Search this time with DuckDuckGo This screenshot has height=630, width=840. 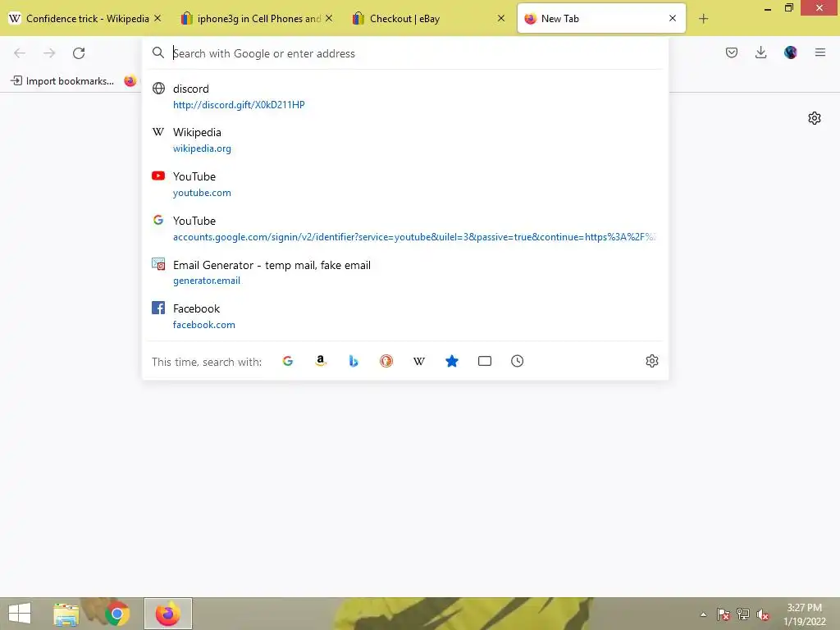coord(386,361)
